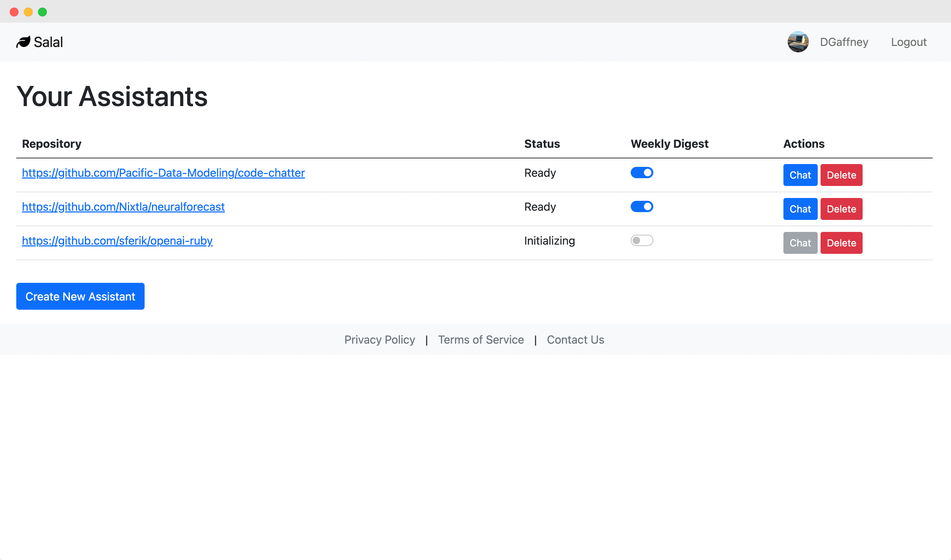951x560 pixels.
Task: Open sferik/openai-ruby repository link
Action: click(117, 241)
